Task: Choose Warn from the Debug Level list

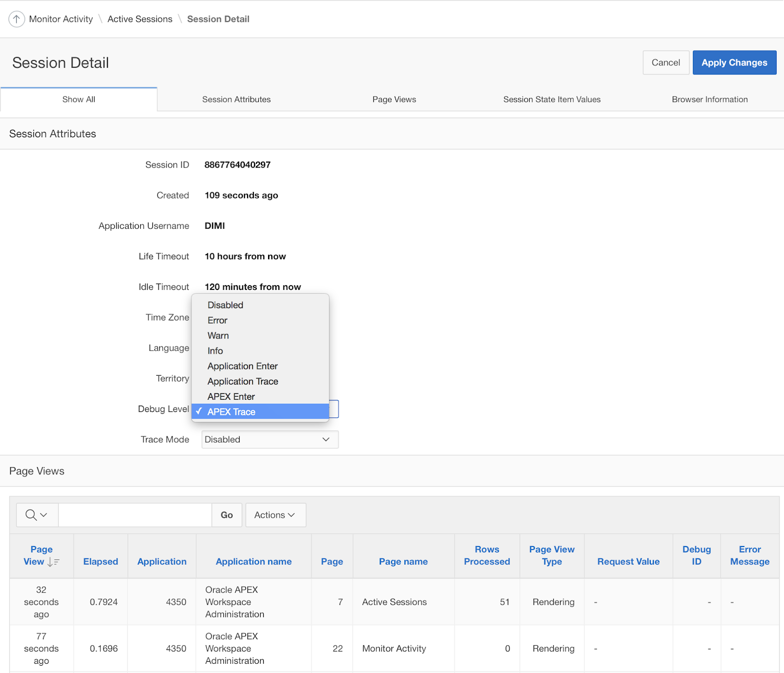Action: [x=218, y=336]
